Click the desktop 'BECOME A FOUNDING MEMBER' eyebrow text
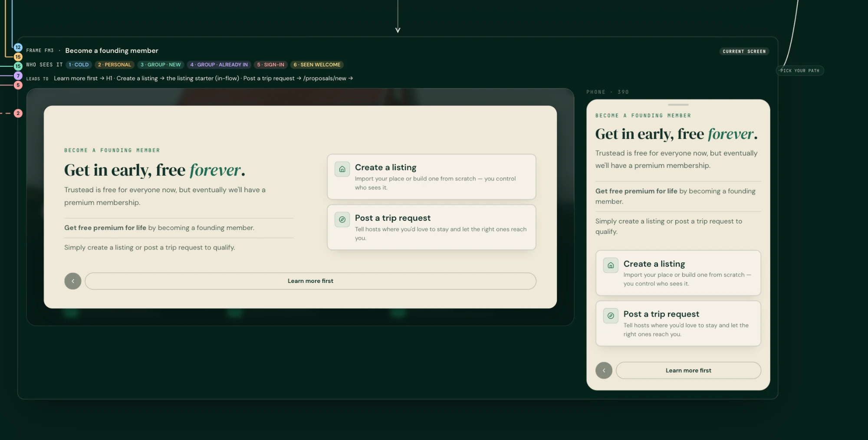 112,151
